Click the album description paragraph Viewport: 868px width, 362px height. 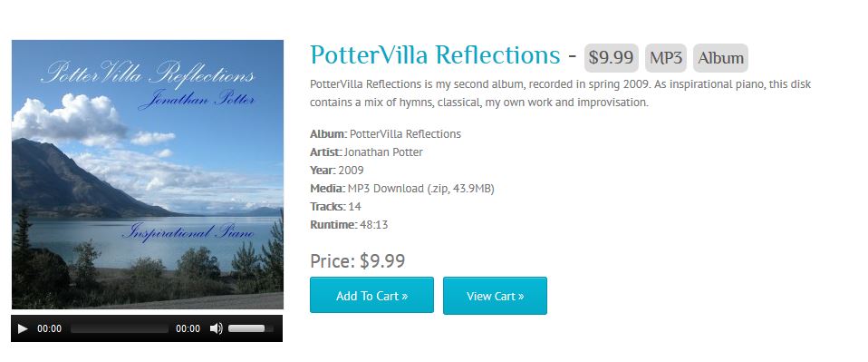(x=560, y=93)
